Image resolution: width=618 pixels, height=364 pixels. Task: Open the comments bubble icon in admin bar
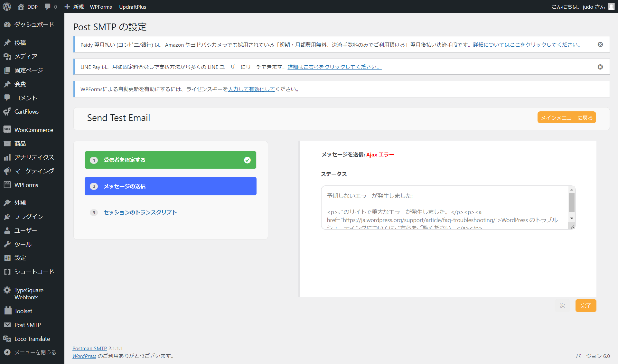[x=48, y=7]
